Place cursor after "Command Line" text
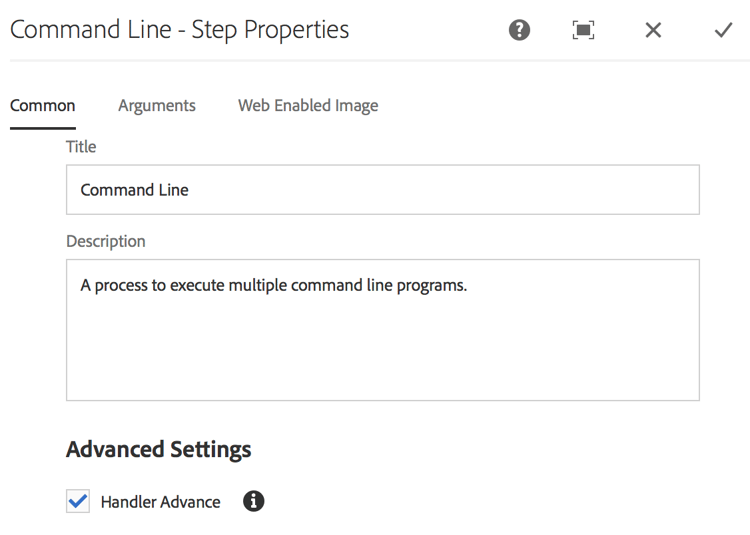Screen dimensions: 750x535 click(190, 190)
